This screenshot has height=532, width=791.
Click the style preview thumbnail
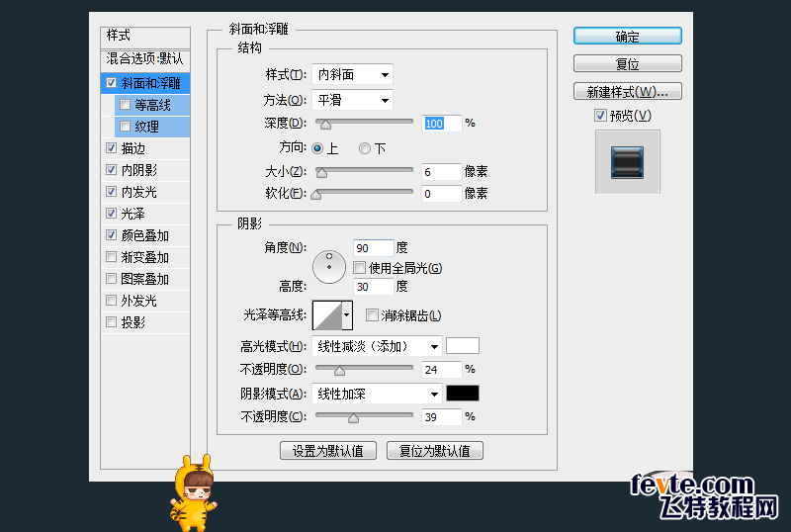tap(627, 162)
